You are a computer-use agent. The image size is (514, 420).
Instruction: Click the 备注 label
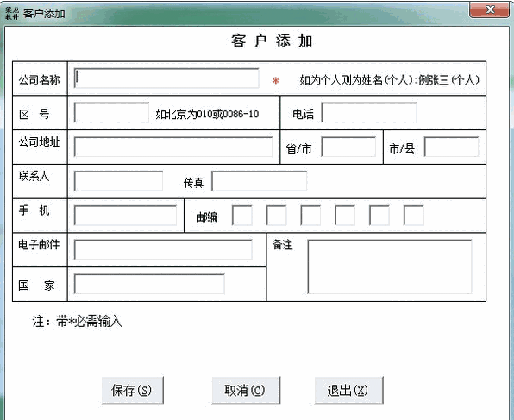pos(283,244)
